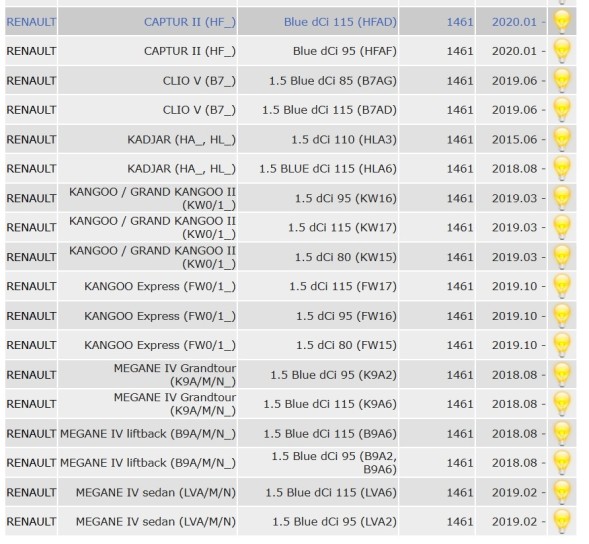
Task: Click the RENAULT link in highlighted row
Action: [31, 22]
